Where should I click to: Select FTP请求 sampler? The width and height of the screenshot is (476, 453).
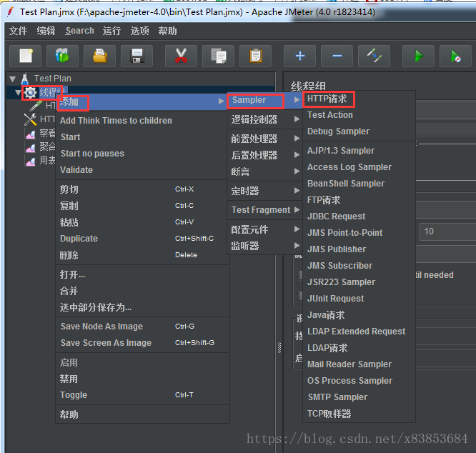pyautogui.click(x=359, y=200)
